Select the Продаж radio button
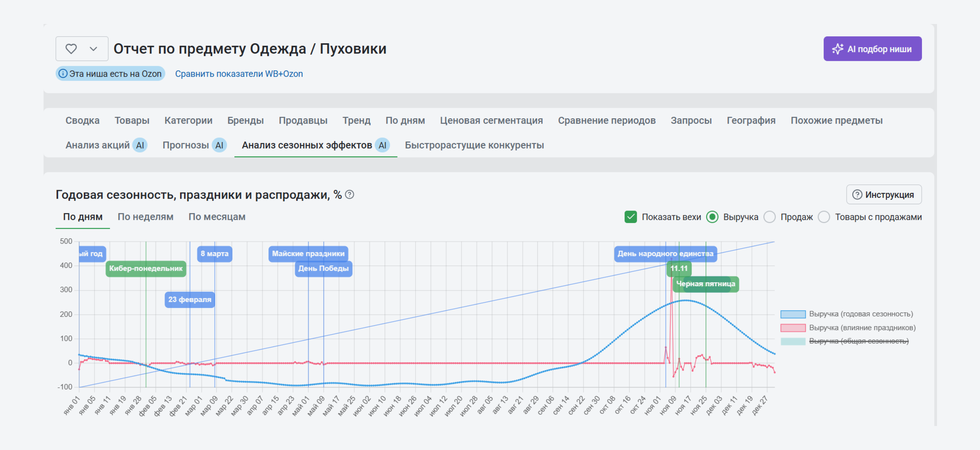This screenshot has width=980, height=450. click(x=769, y=217)
